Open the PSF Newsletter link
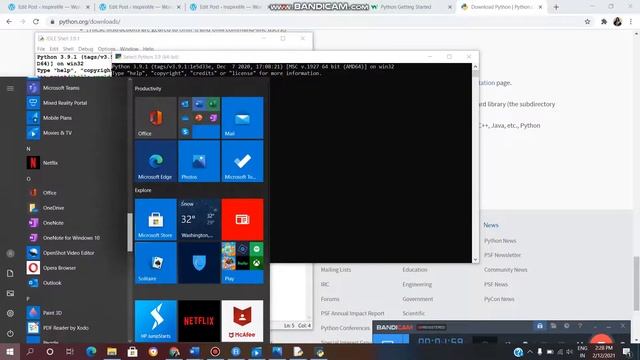This screenshot has height=360, width=640. (x=502, y=255)
